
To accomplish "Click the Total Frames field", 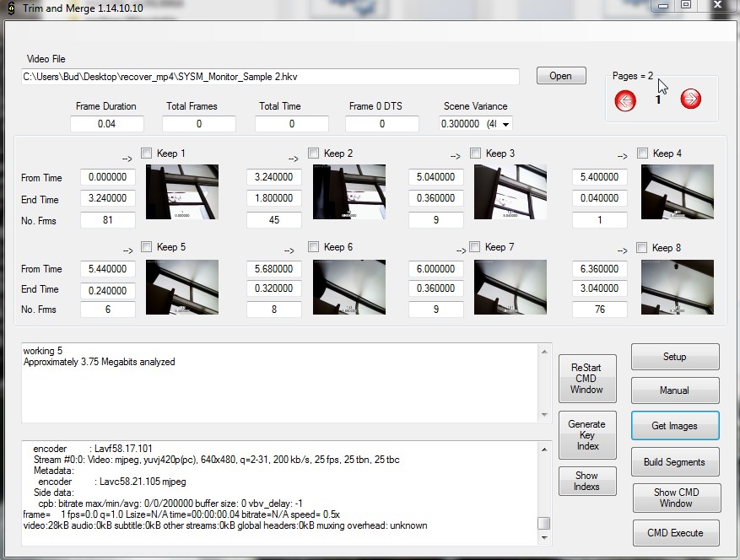I will click(199, 124).
